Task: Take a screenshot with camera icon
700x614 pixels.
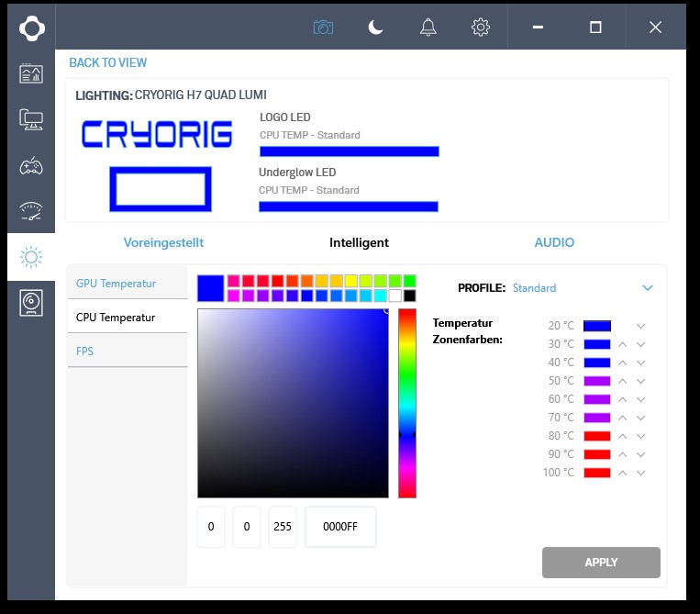Action: point(323,28)
